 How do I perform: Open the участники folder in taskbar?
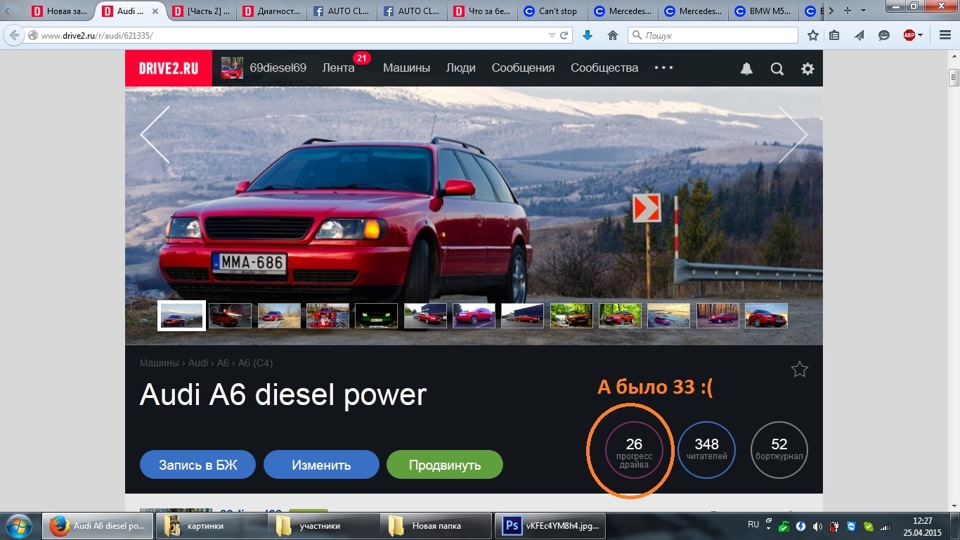coord(323,526)
